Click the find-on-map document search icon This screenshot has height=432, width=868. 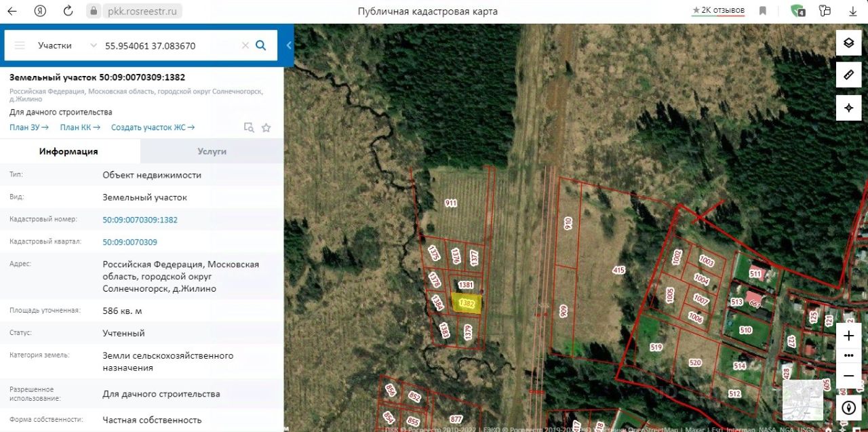[x=249, y=127]
